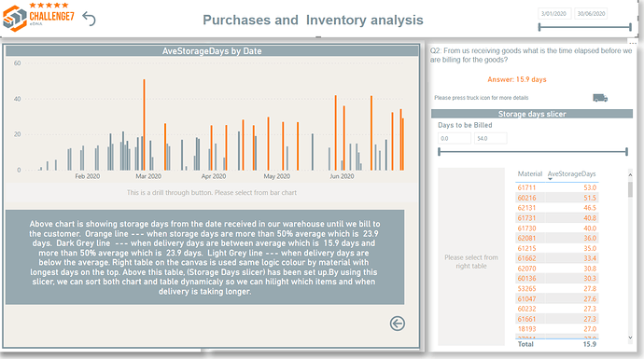Click the Purchases and Inventory analysis title
The width and height of the screenshot is (644, 359).
coord(313,21)
